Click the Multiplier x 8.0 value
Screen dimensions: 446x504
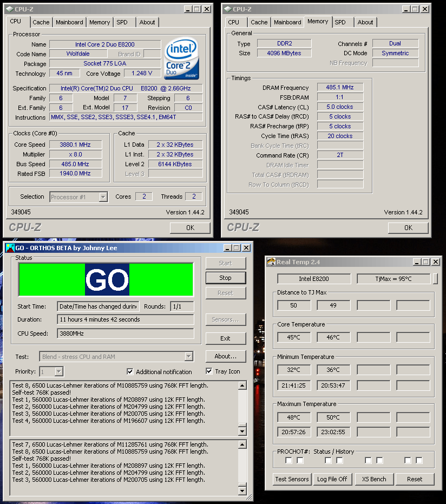coord(76,154)
